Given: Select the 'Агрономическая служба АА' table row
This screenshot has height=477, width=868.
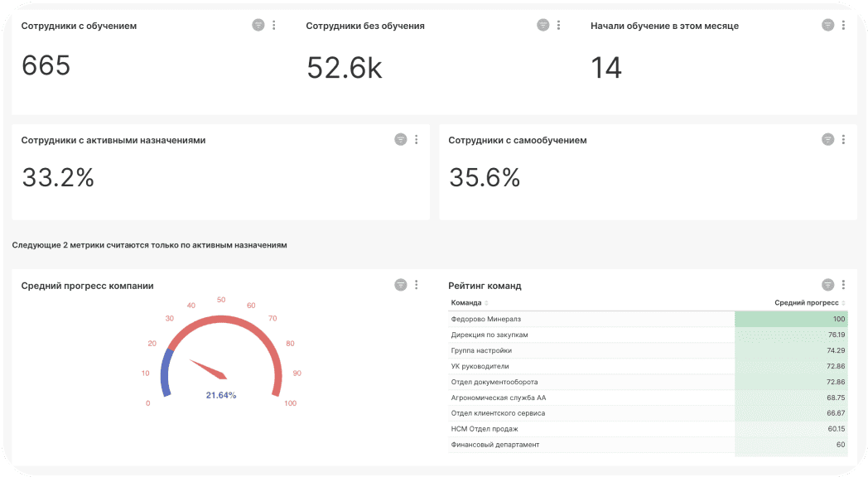Looking at the screenshot, I should point(648,397).
